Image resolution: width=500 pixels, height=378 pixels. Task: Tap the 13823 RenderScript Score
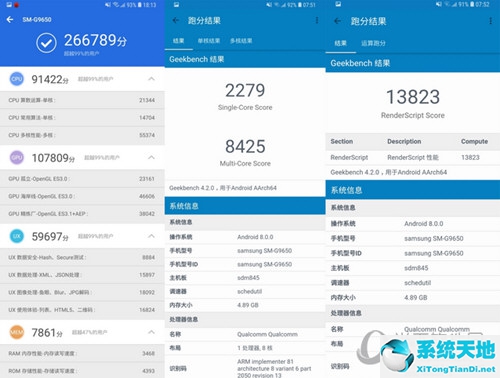(x=413, y=97)
